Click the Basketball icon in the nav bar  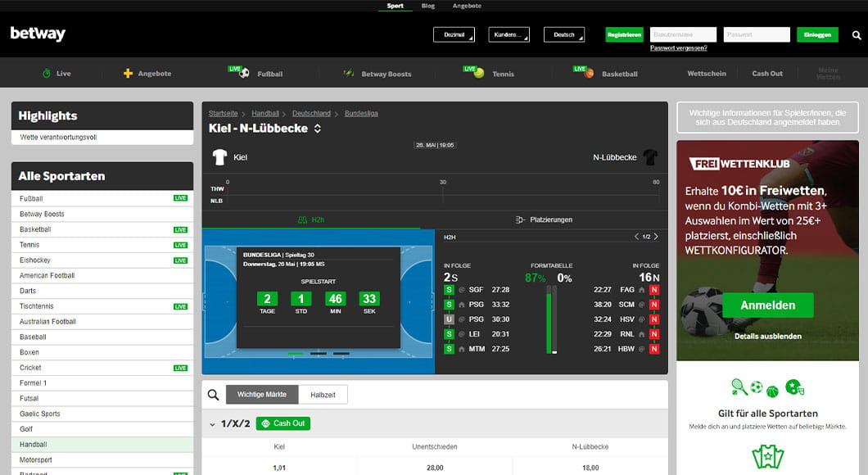pyautogui.click(x=589, y=73)
